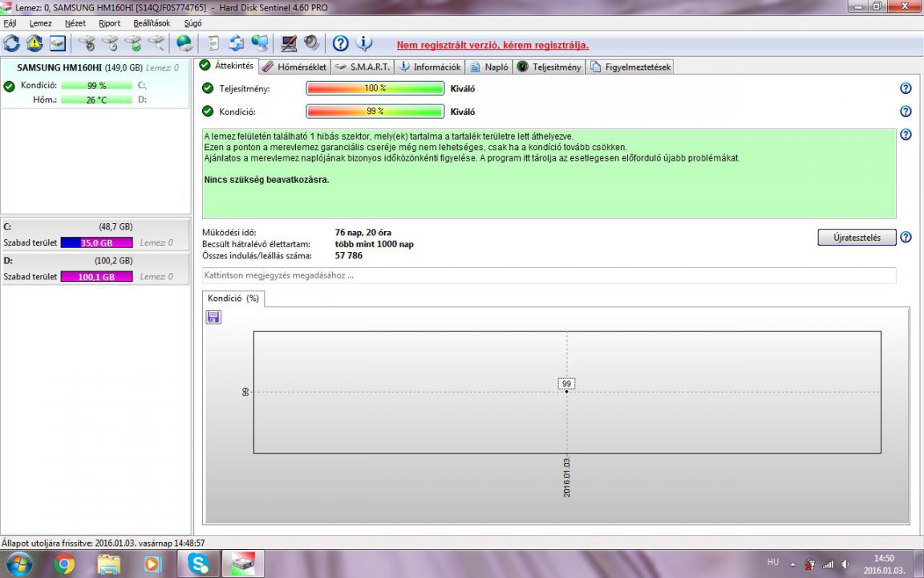Click the system tray volume speaker icon
The image size is (924, 578).
pos(845,564)
